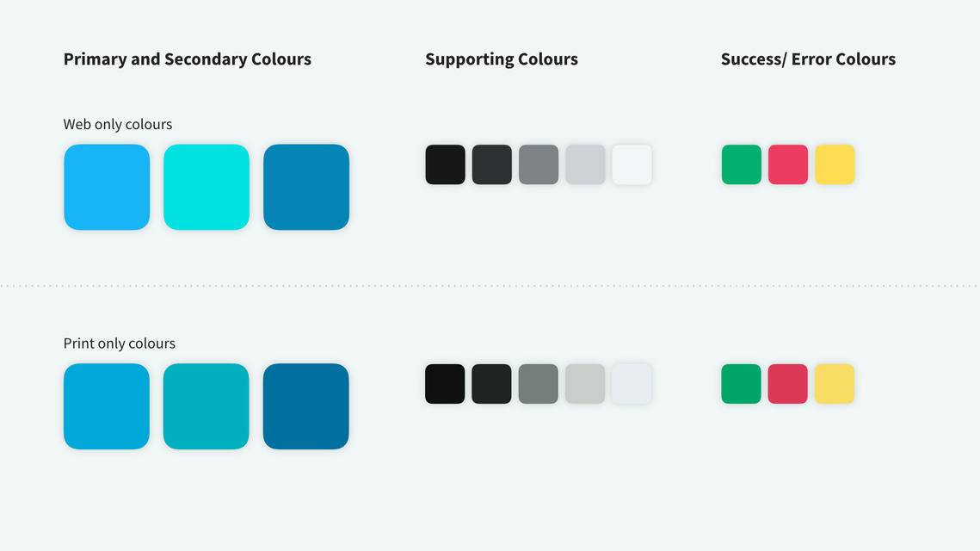Pick the web charcoal supporting swatch
980x551 pixels.
(492, 164)
